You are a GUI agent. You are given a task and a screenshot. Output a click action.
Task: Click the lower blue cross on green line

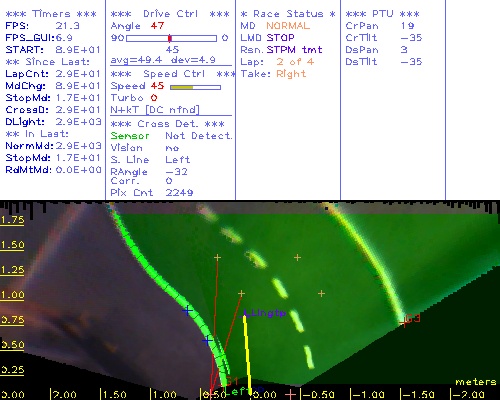[x=207, y=341]
